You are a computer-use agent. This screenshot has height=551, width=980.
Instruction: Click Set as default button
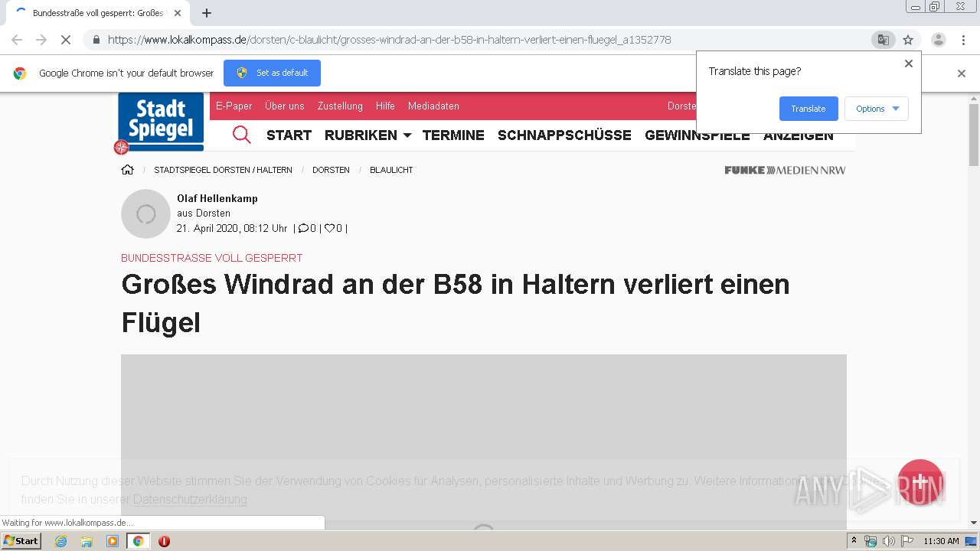click(x=272, y=73)
